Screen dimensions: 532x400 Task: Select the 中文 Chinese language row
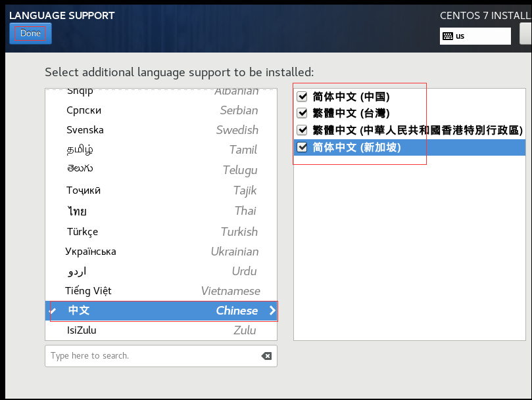(161, 311)
